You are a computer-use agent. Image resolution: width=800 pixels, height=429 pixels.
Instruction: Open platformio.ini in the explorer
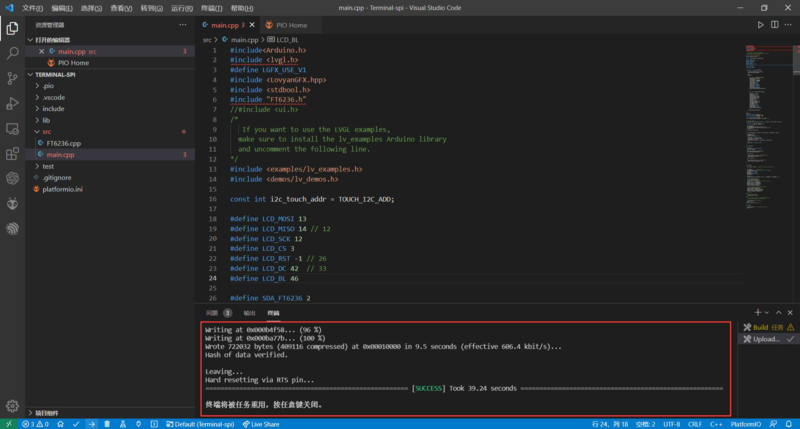coord(62,188)
